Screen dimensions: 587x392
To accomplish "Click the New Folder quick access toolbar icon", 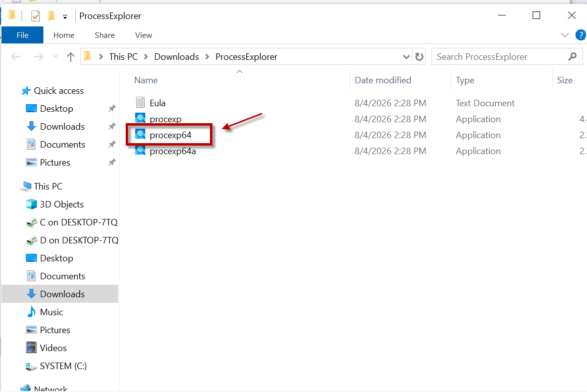I will (51, 16).
